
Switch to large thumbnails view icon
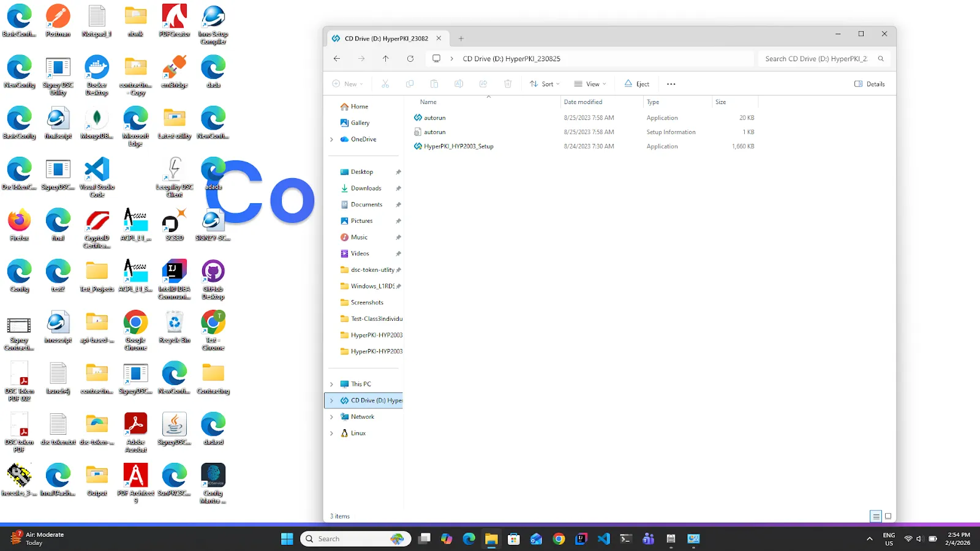click(x=888, y=516)
